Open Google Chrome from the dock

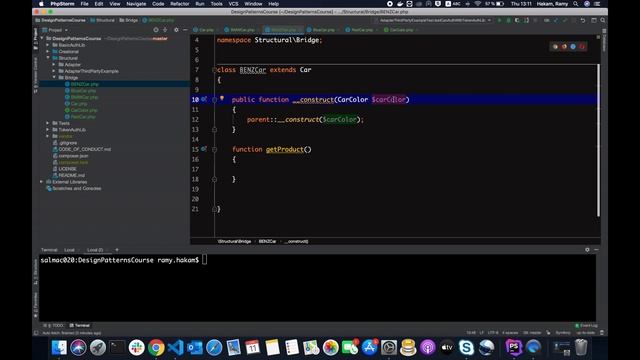pyautogui.click(x=156, y=347)
